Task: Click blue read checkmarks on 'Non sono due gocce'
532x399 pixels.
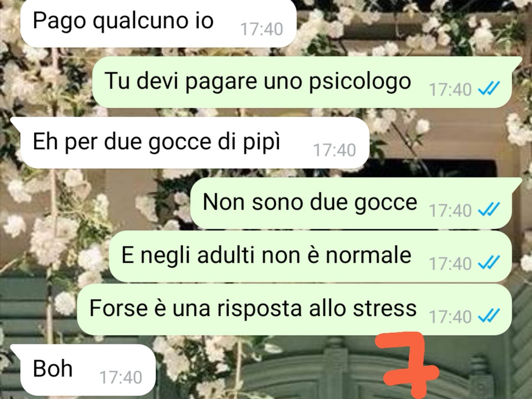Action: pyautogui.click(x=489, y=210)
